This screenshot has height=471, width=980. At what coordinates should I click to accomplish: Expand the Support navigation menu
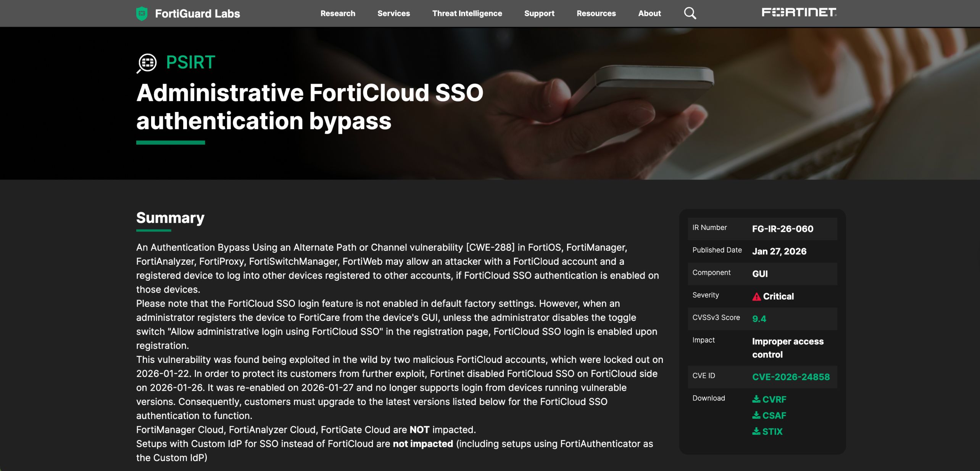tap(539, 13)
